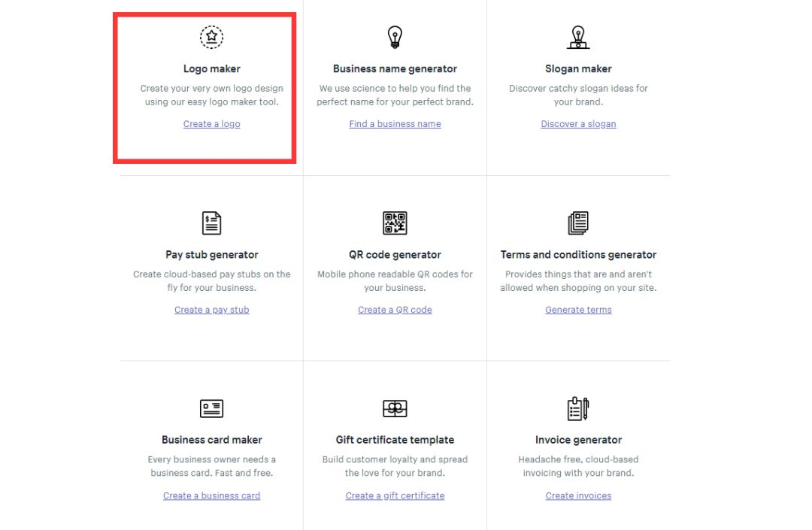Click the Pay stub generator document icon

pos(211,223)
